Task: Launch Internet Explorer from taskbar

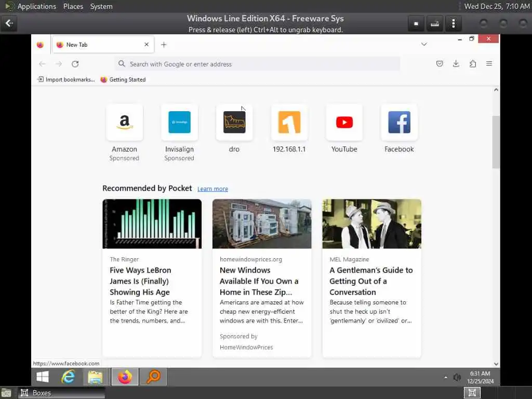Action: 68,377
